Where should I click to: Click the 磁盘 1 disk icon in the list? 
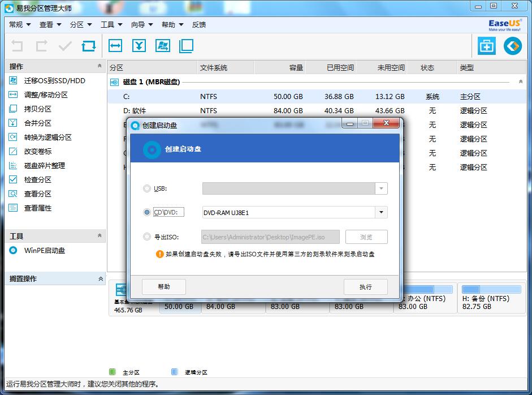click(115, 82)
